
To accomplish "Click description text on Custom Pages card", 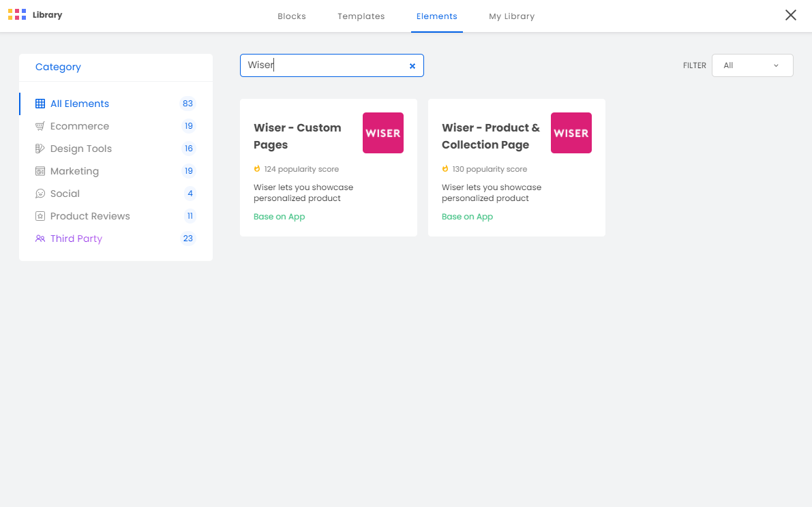I will [x=303, y=192].
